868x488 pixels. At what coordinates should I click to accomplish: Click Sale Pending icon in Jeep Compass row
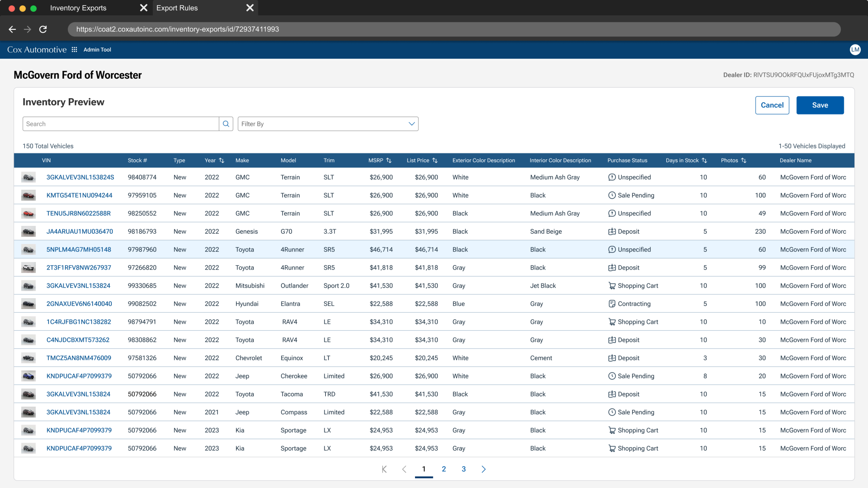coord(612,412)
